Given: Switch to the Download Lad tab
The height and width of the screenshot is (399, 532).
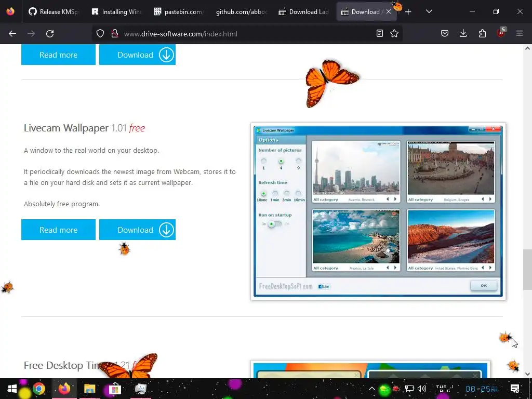Looking at the screenshot, I should [303, 11].
